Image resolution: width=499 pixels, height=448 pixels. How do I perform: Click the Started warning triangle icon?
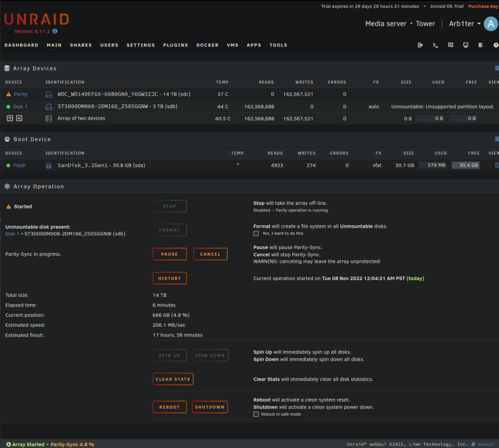[x=8, y=207]
